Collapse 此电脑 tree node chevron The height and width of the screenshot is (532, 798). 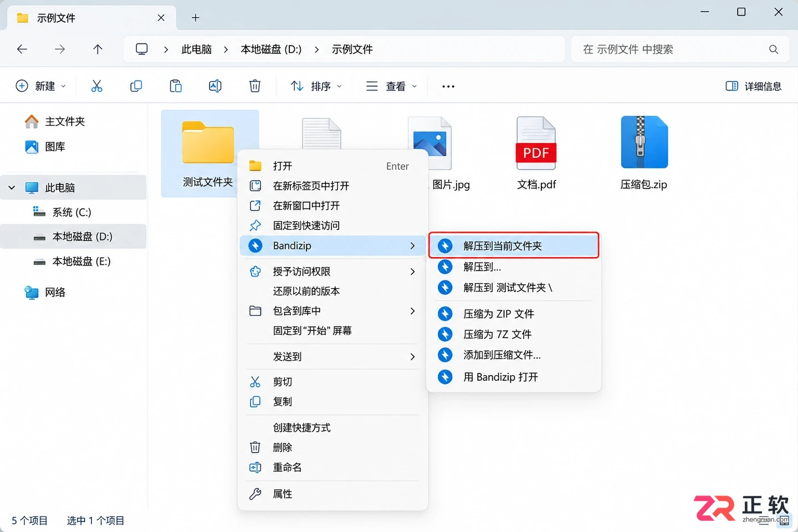tap(12, 187)
